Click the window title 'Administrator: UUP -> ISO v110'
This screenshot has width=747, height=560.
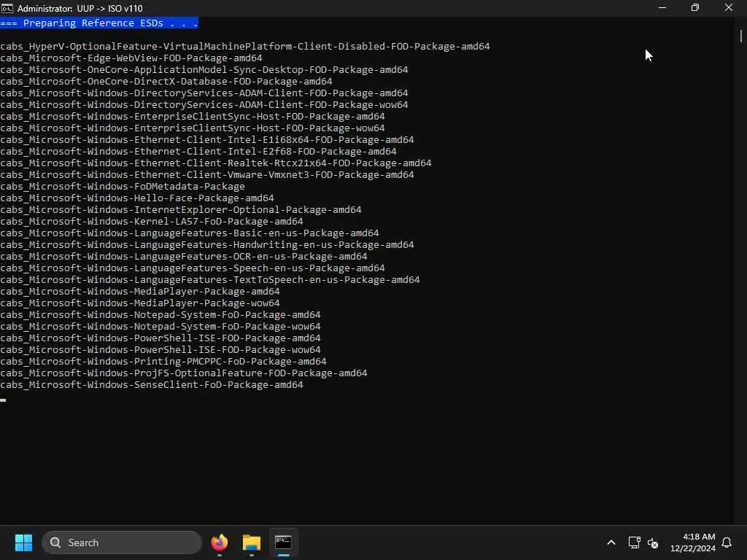[x=80, y=8]
